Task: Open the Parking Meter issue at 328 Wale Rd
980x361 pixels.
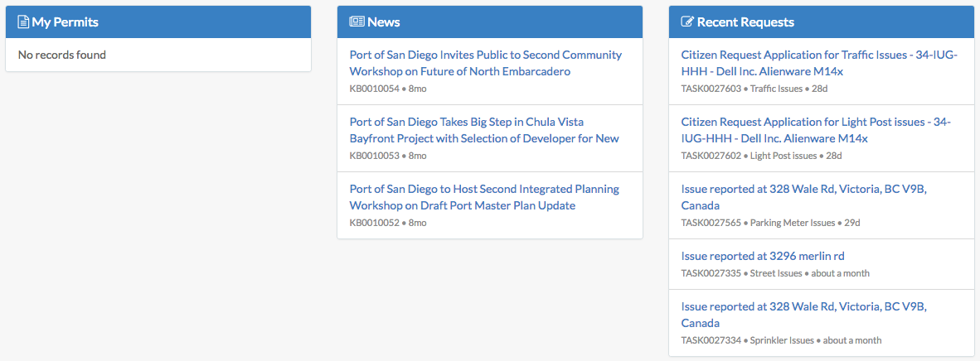Action: tap(803, 197)
